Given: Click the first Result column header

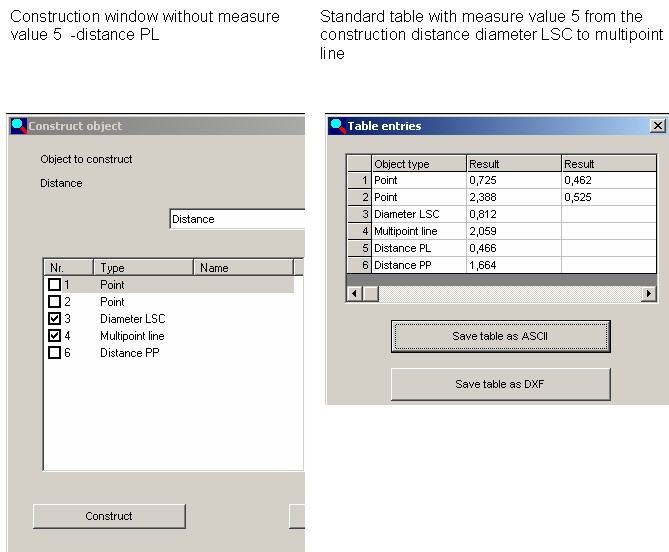Looking at the screenshot, I should pos(514,164).
